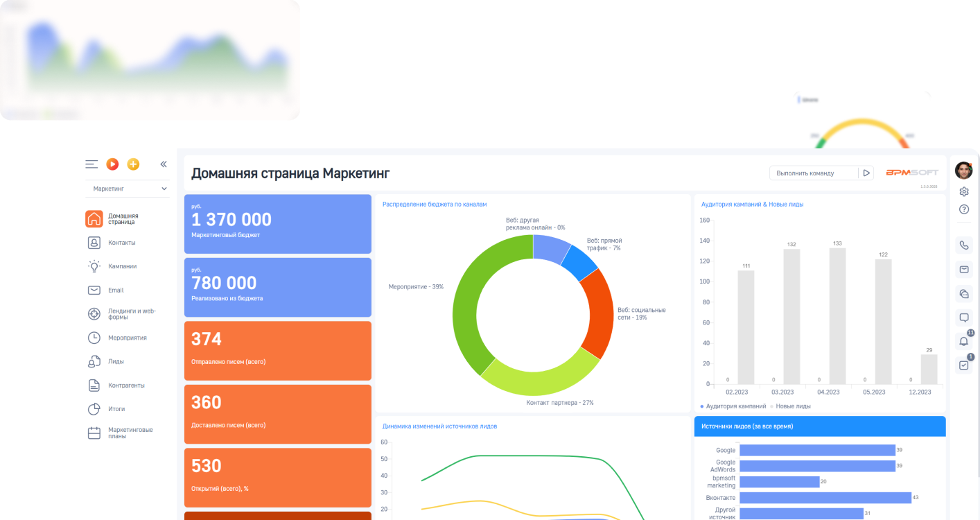This screenshot has height=520, width=980.
Task: Open notifications bell icon
Action: (x=963, y=341)
